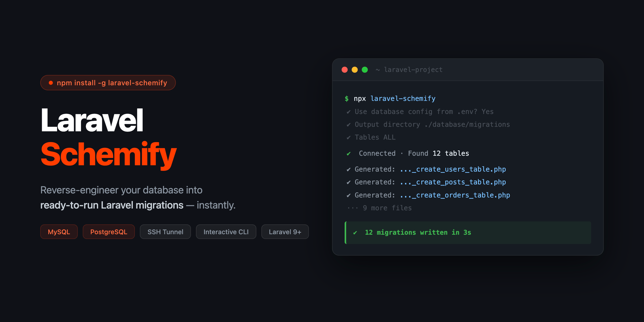Enable the SSH Tunnel option pill
This screenshot has height=322, width=644.
click(165, 232)
